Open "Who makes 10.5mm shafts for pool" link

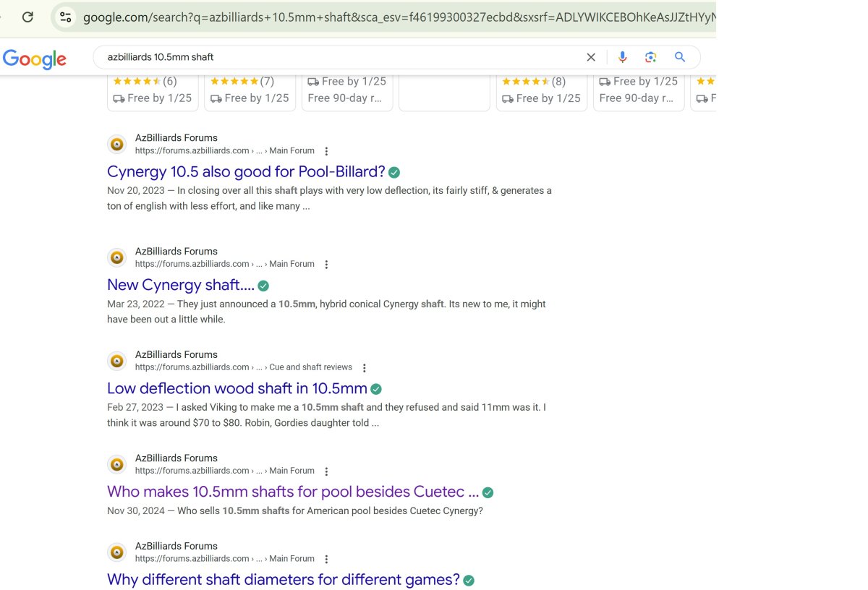[x=292, y=492]
